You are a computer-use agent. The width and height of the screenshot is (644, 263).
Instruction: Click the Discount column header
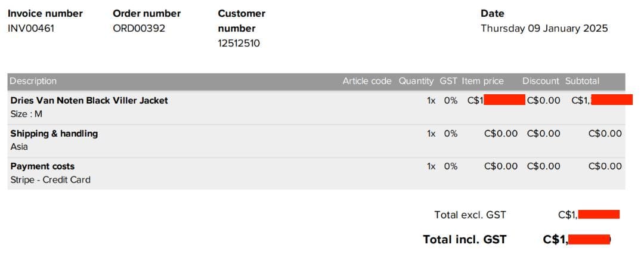541,81
